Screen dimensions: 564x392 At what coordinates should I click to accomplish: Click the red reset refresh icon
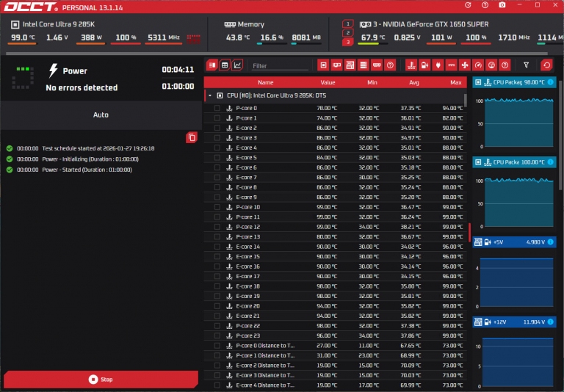(546, 65)
